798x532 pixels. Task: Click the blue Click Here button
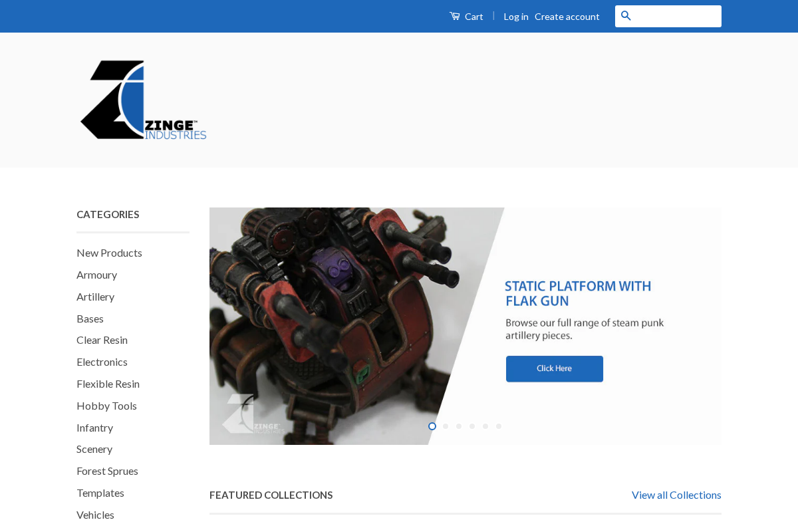(555, 368)
